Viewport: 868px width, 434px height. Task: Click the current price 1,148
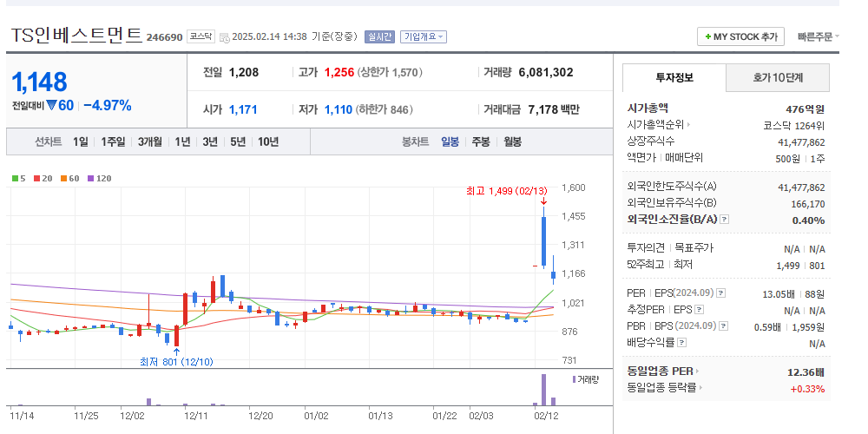(x=39, y=82)
